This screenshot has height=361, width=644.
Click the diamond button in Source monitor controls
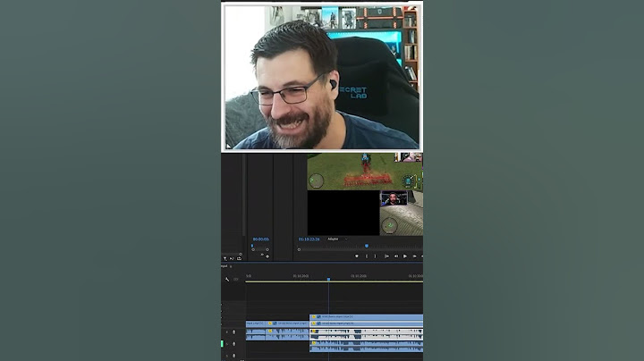click(x=267, y=256)
